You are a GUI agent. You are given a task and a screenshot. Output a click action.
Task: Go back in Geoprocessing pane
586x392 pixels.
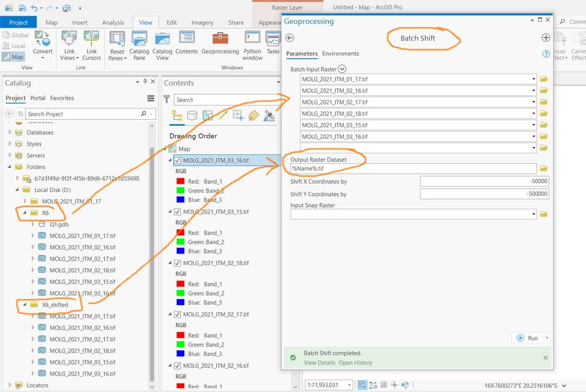(x=289, y=38)
